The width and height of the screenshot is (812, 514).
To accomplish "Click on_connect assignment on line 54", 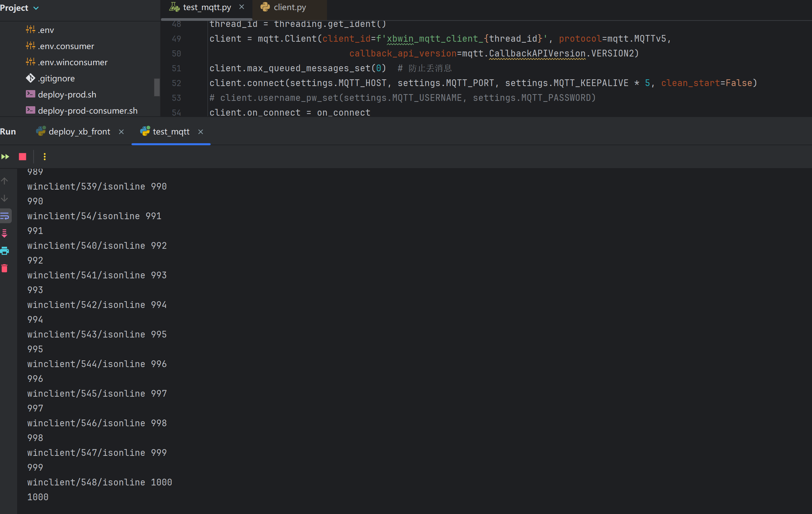I will point(290,113).
